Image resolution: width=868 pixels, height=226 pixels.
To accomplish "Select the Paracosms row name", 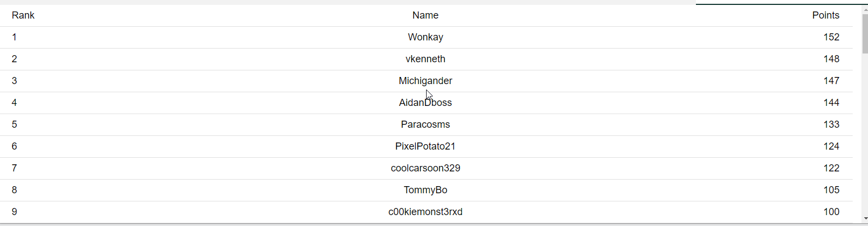I will coord(426,124).
